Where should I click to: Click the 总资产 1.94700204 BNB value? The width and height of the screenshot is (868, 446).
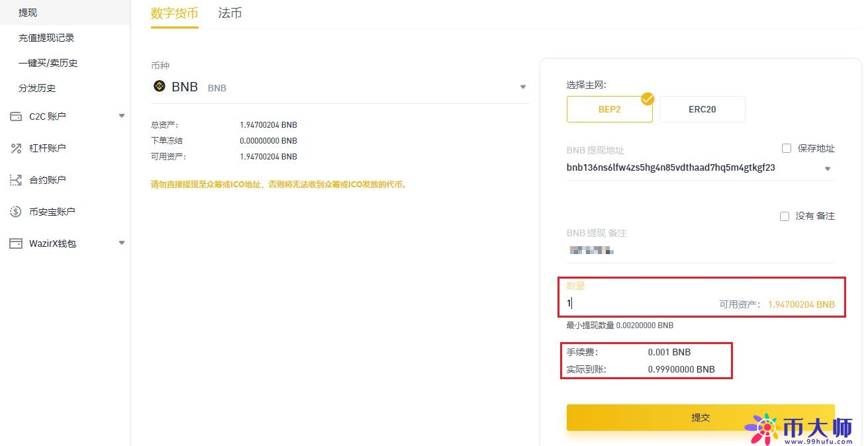pos(268,124)
